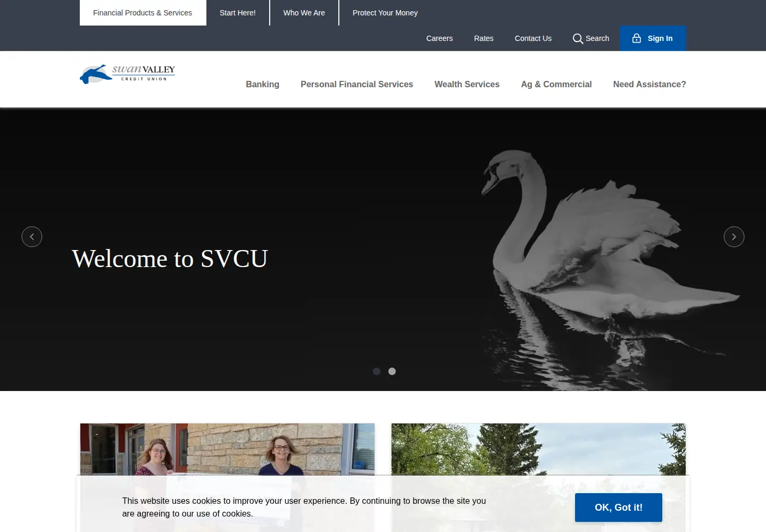Advance to the next carousel slide
Screen dimensions: 766x532
pos(734,237)
